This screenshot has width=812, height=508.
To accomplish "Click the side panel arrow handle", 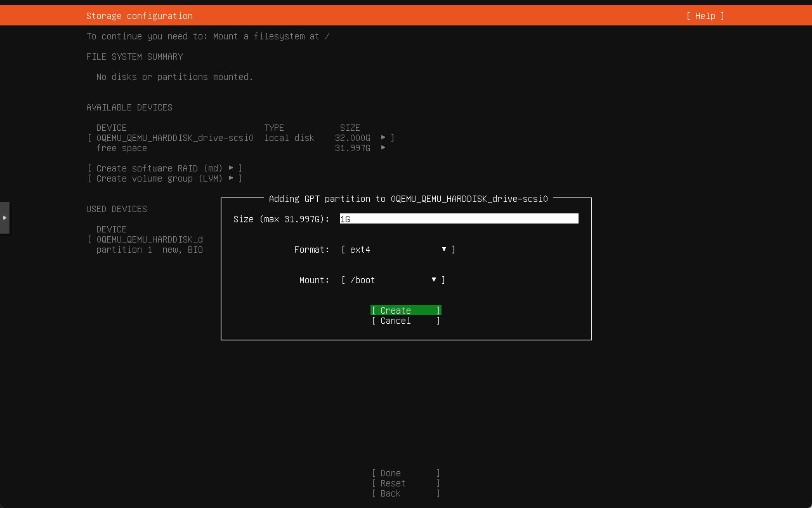I will 4,218.
